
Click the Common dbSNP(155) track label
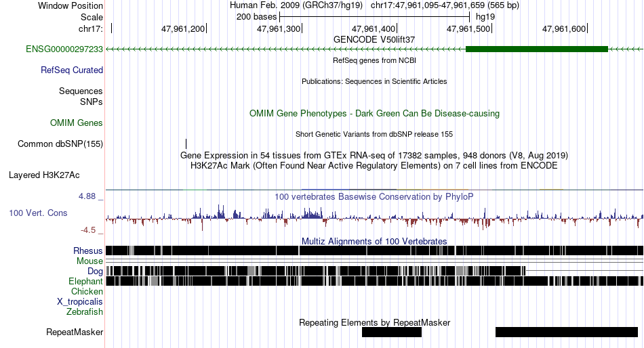point(60,144)
